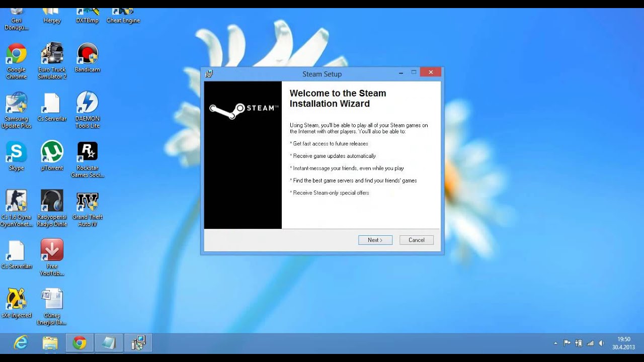Select the Cheat Engine desktop icon
644x362 pixels.
click(123, 16)
